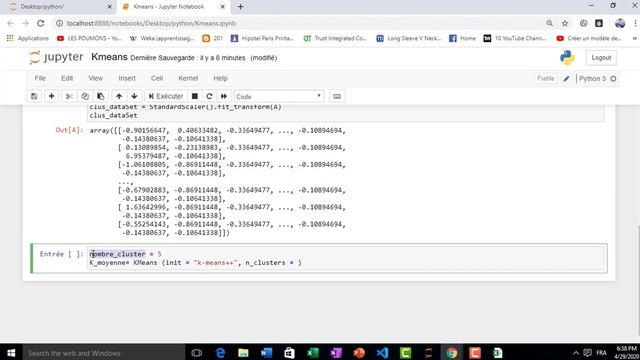Insert a cell below with plus icon
Image resolution: width=640 pixels, height=360 pixels.
(51, 96)
